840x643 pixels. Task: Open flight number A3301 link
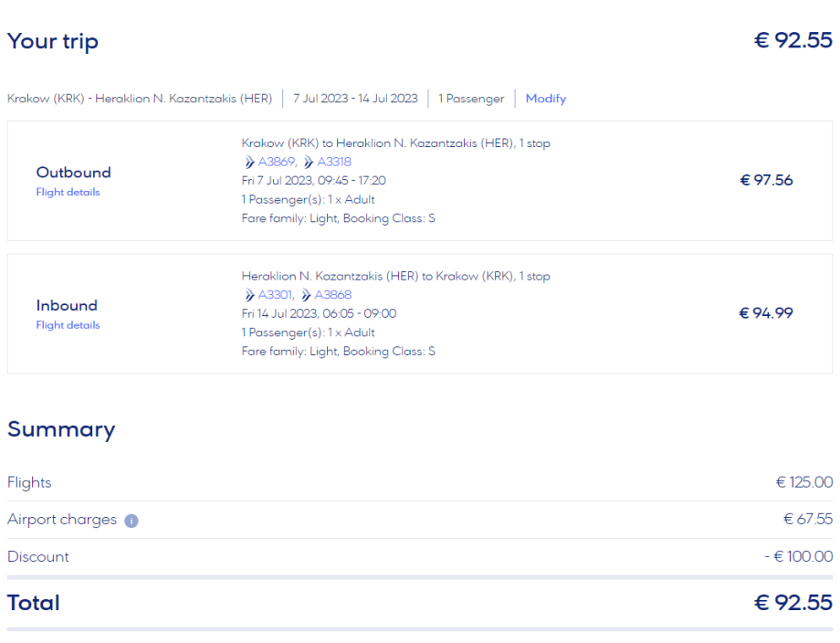[x=277, y=295]
